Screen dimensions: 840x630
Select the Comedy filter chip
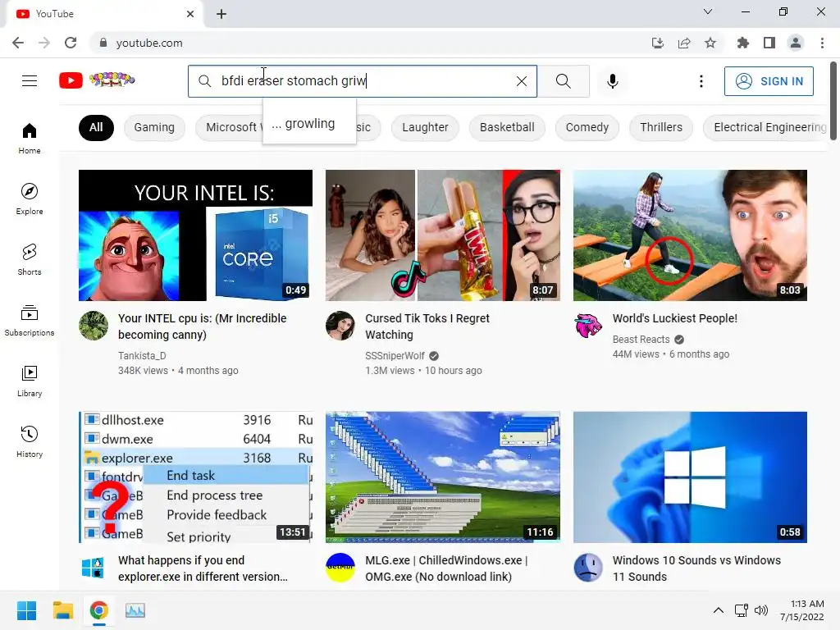pyautogui.click(x=587, y=127)
